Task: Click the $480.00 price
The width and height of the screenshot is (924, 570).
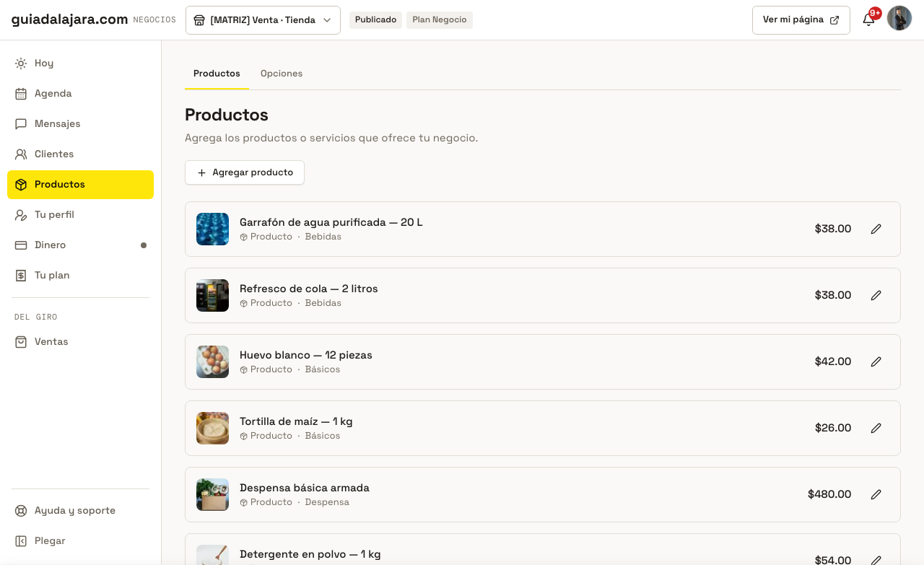Action: pyautogui.click(x=829, y=494)
